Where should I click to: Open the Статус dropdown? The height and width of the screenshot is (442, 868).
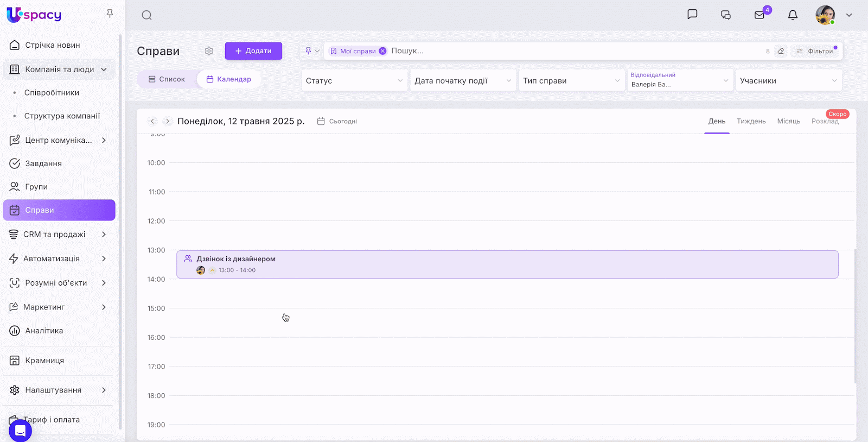pos(354,80)
